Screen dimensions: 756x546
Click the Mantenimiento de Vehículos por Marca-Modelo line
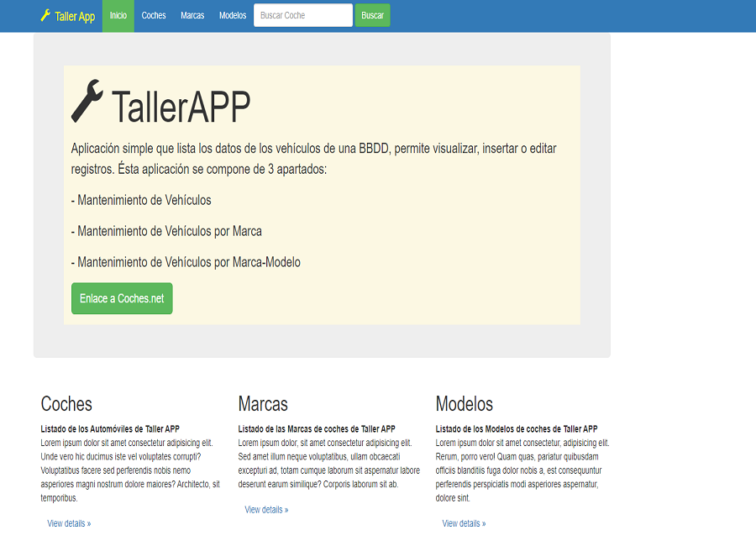(x=186, y=262)
